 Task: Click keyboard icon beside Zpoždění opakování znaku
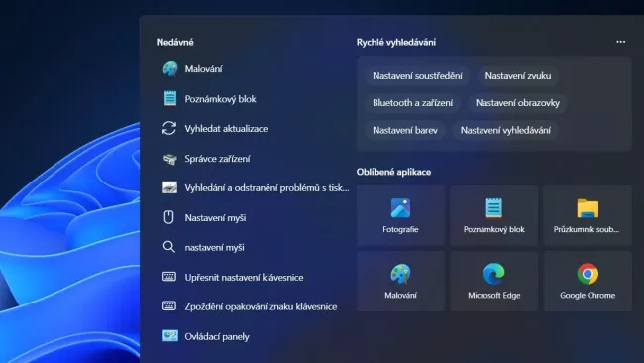169,305
